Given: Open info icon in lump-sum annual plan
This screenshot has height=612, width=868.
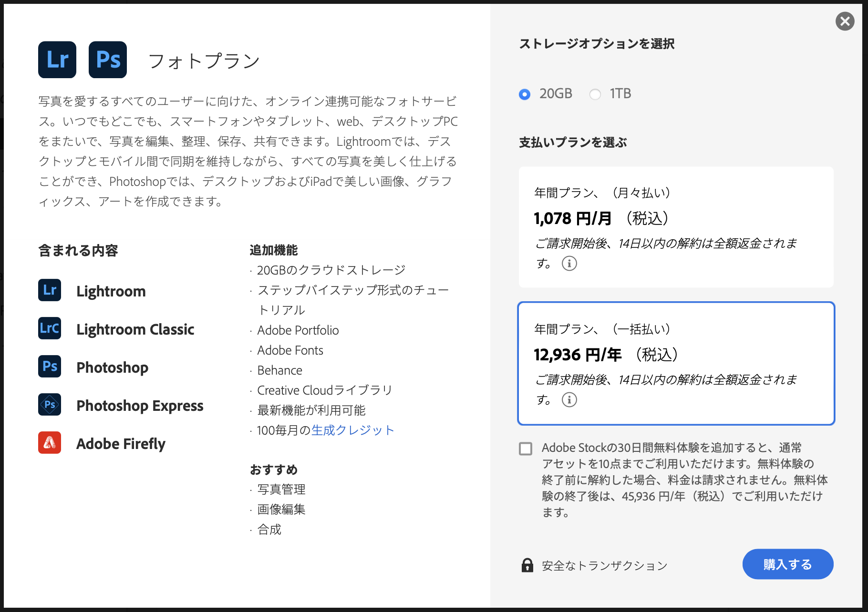Looking at the screenshot, I should pos(569,399).
